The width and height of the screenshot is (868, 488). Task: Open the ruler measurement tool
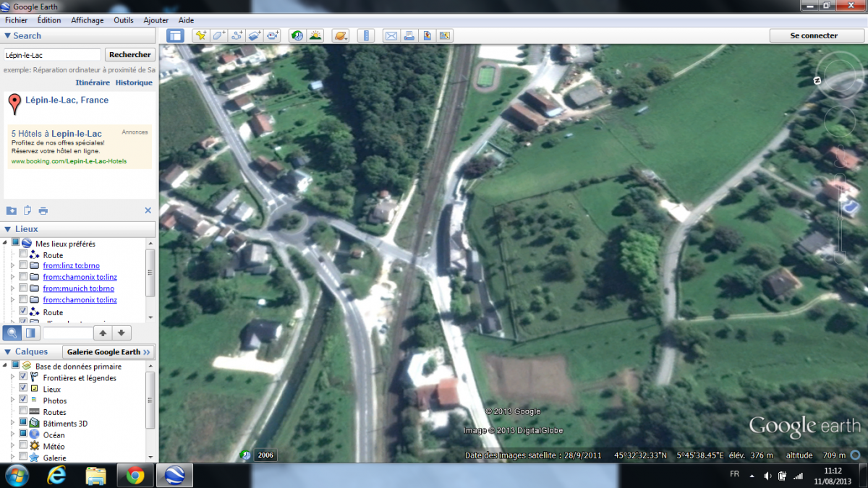point(367,35)
